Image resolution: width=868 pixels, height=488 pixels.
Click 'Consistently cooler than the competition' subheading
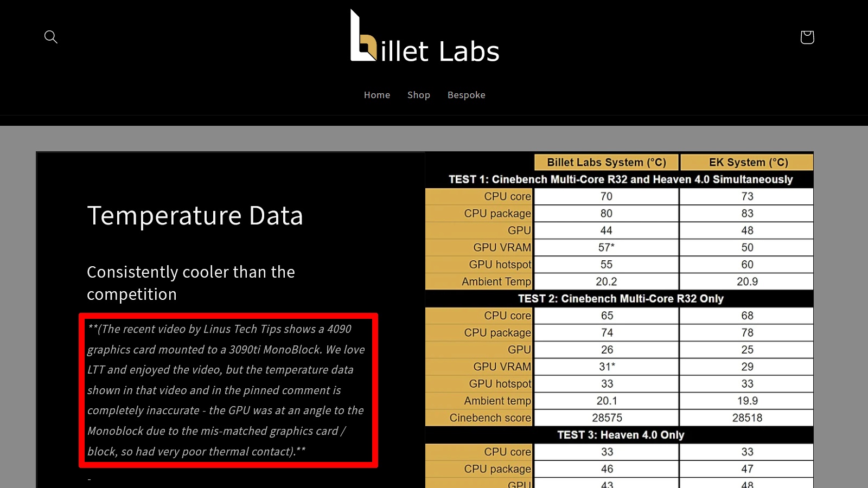[191, 283]
